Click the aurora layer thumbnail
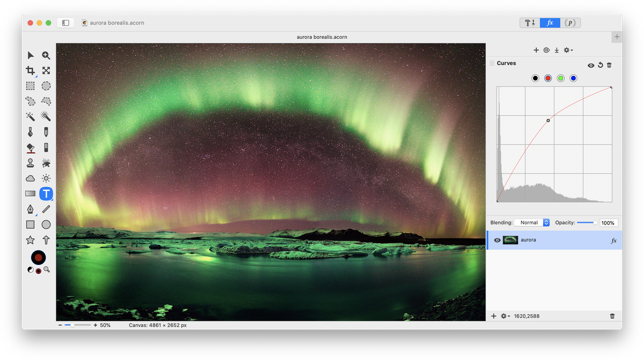Image resolution: width=644 pixels, height=360 pixels. click(x=510, y=240)
